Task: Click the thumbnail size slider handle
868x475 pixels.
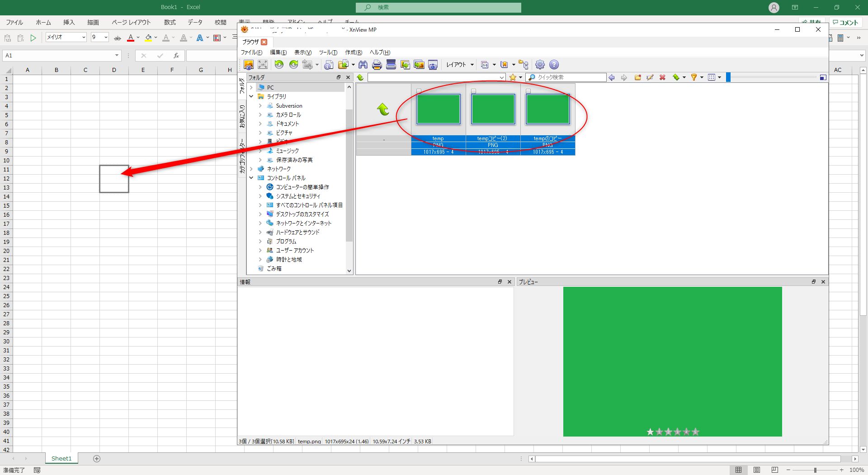Action: [x=728, y=77]
